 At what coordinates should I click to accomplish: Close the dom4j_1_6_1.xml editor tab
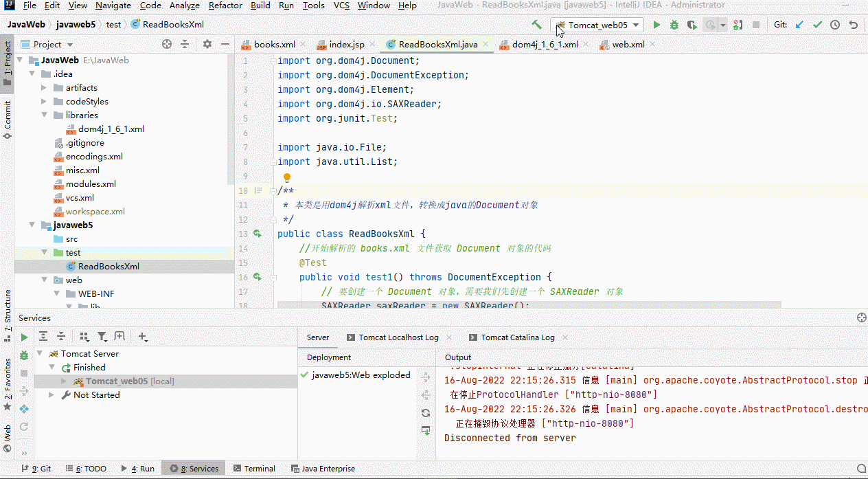click(586, 45)
